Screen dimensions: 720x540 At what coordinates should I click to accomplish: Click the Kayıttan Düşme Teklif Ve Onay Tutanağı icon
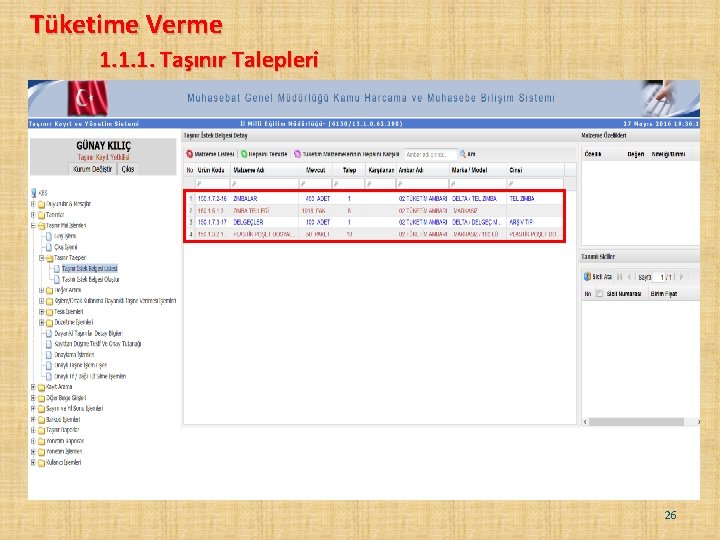click(49, 344)
